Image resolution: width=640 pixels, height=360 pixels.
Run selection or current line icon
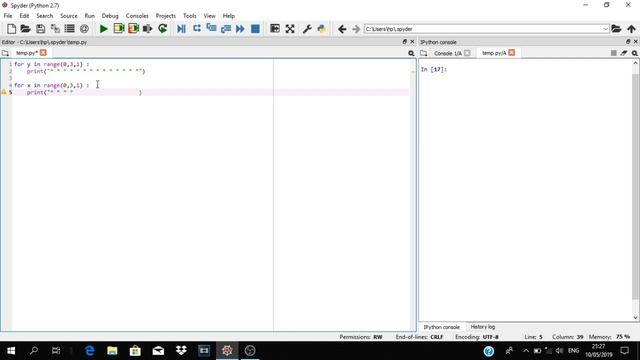147,29
